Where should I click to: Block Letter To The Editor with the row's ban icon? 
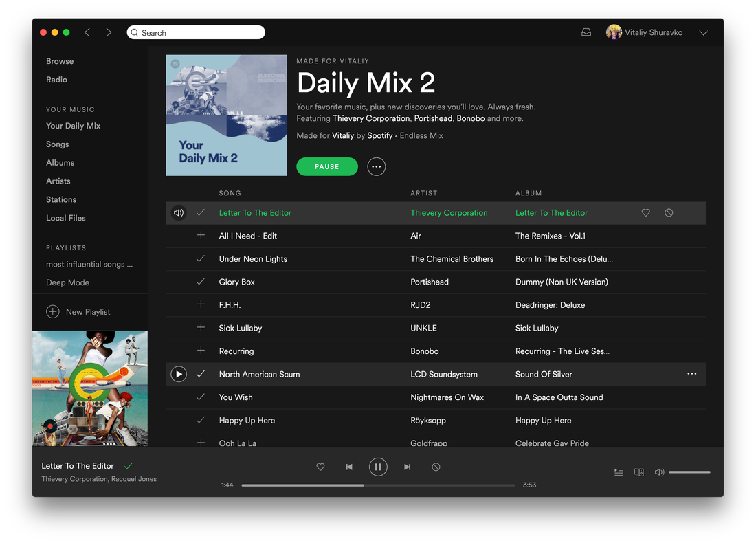[669, 212]
